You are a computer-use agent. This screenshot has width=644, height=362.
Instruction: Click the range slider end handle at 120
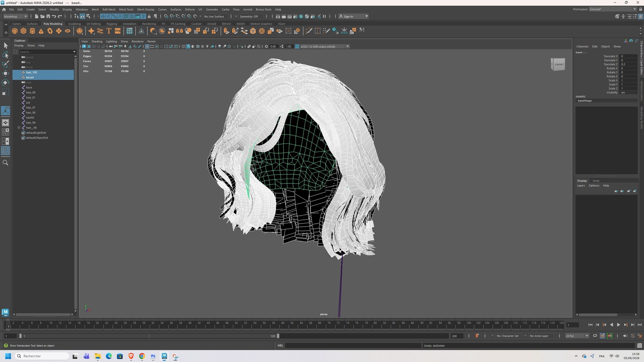point(278,336)
